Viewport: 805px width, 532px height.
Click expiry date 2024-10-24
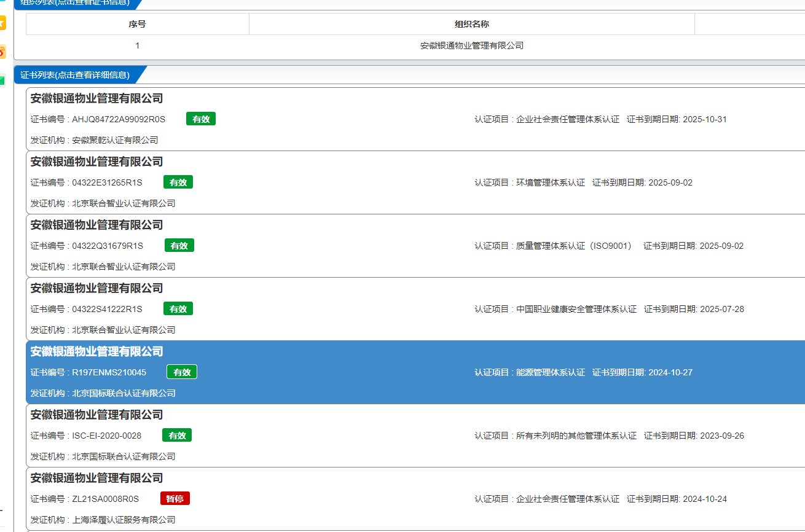(705, 499)
